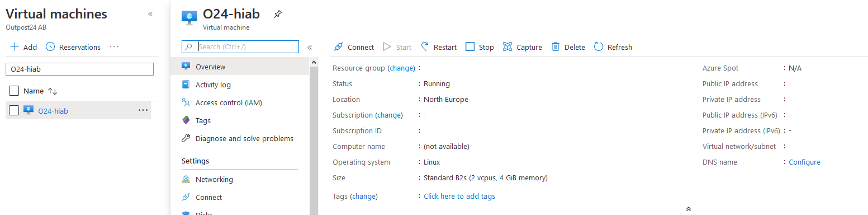The width and height of the screenshot is (868, 215).
Task: Click change link next to Tags
Action: click(x=364, y=196)
